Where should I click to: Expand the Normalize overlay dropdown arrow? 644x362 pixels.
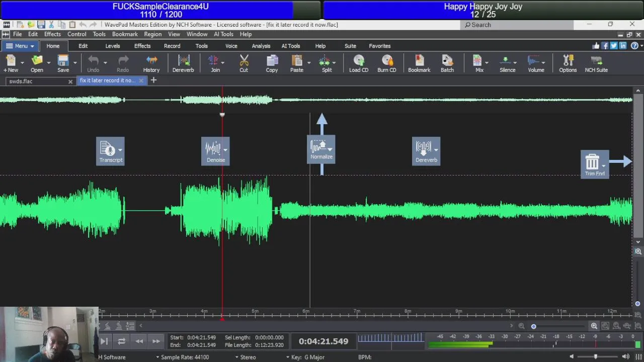(x=330, y=149)
